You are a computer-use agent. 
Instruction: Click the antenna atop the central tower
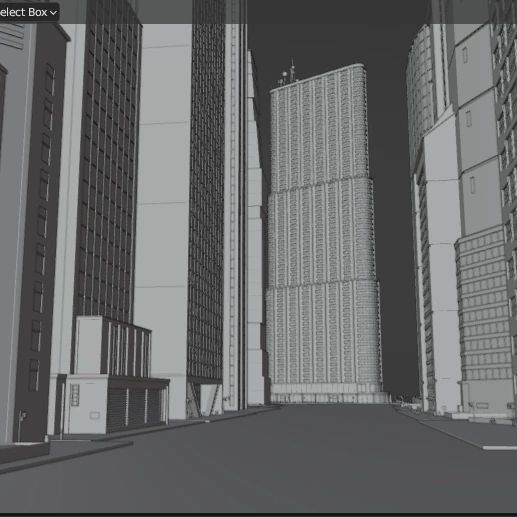tap(292, 70)
